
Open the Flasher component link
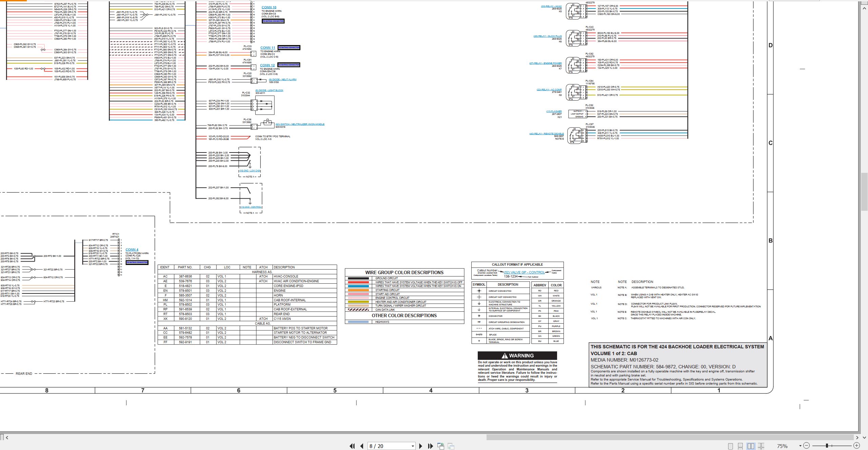point(554,111)
